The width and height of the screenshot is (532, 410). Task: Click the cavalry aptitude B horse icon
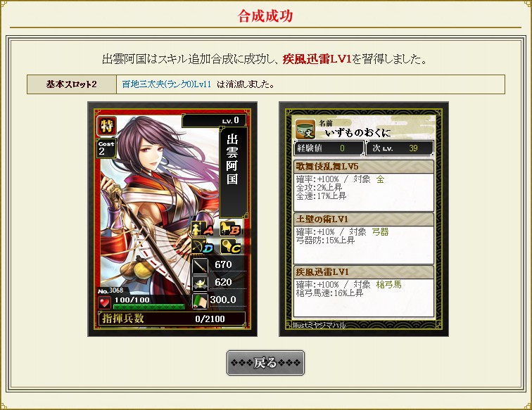230,229
